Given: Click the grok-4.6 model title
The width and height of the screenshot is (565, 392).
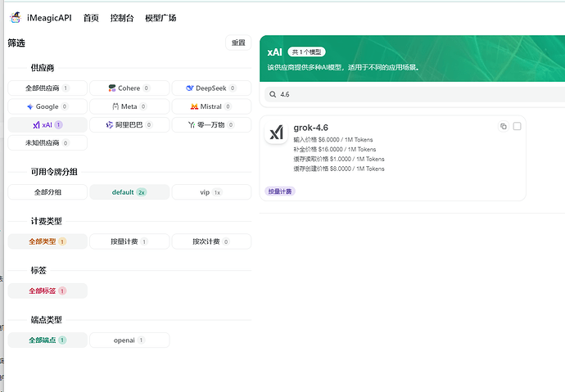Looking at the screenshot, I should 310,128.
